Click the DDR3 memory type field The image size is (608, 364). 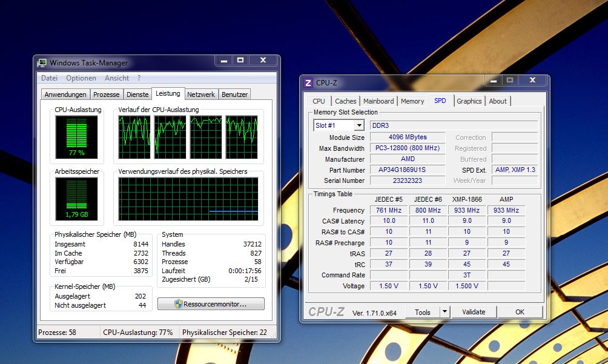coord(454,125)
